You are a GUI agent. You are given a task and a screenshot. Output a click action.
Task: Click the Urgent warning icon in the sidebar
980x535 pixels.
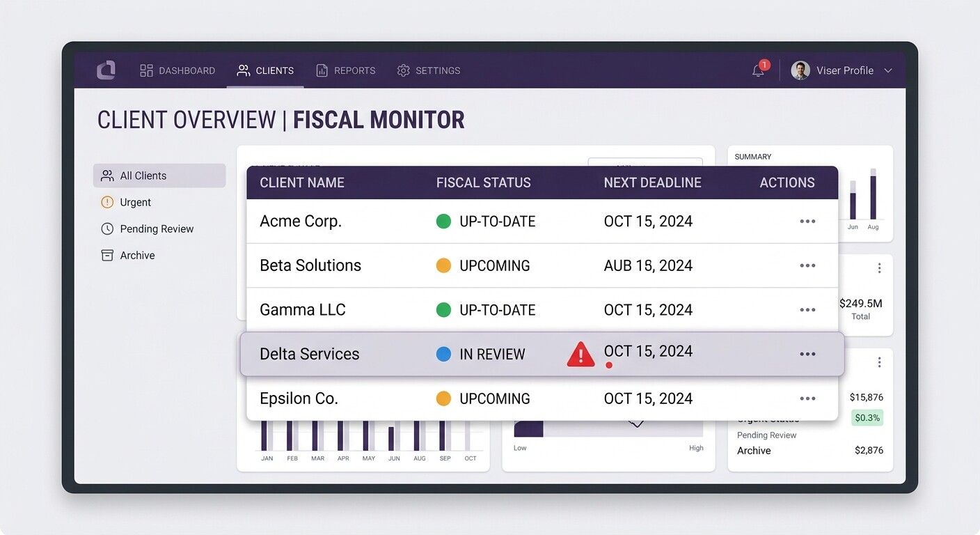(107, 202)
